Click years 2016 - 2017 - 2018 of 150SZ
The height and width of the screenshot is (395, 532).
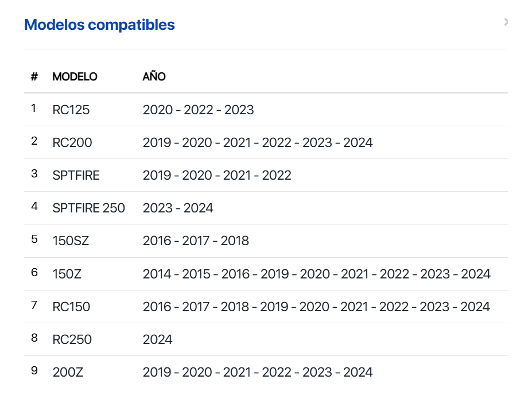click(196, 241)
